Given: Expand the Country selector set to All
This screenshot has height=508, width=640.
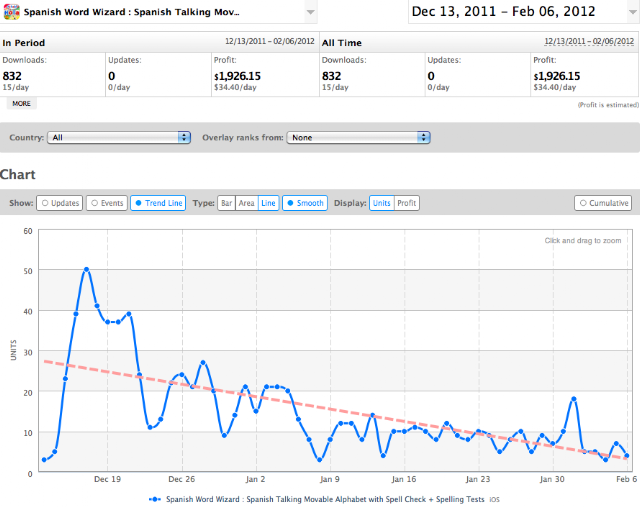Looking at the screenshot, I should [x=119, y=138].
